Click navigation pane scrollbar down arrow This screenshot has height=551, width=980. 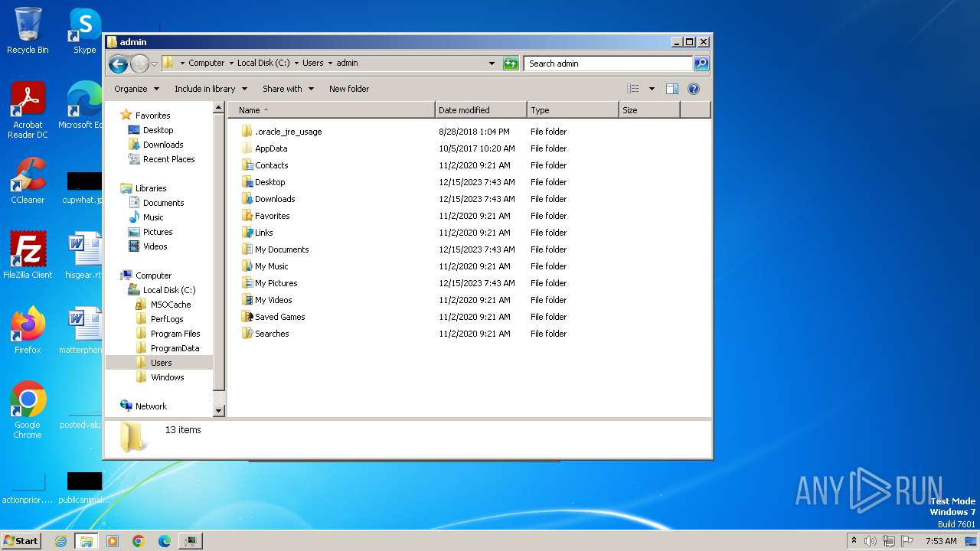pyautogui.click(x=218, y=411)
